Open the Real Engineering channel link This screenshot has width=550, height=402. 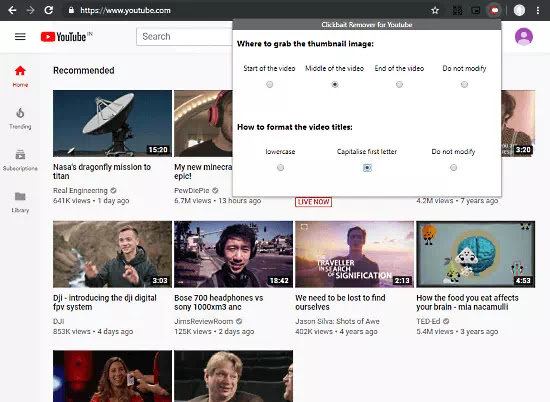click(80, 190)
